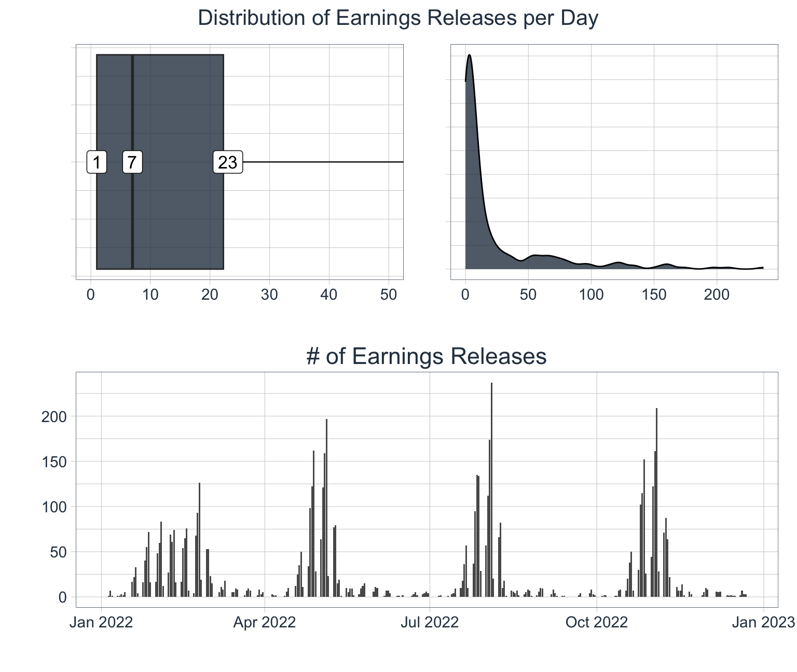Screen dimensions: 797x672
Task: Click the box plot x-axis tick "0"
Action: [91, 295]
